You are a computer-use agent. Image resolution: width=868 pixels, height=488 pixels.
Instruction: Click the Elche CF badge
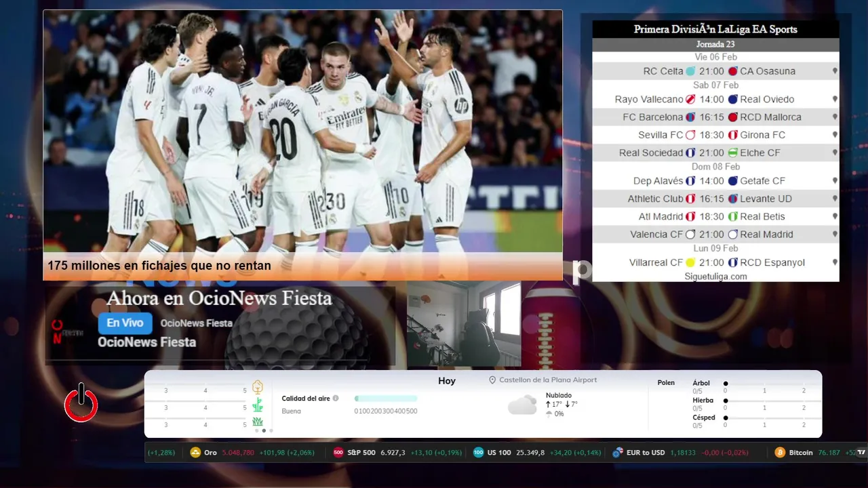coord(733,152)
